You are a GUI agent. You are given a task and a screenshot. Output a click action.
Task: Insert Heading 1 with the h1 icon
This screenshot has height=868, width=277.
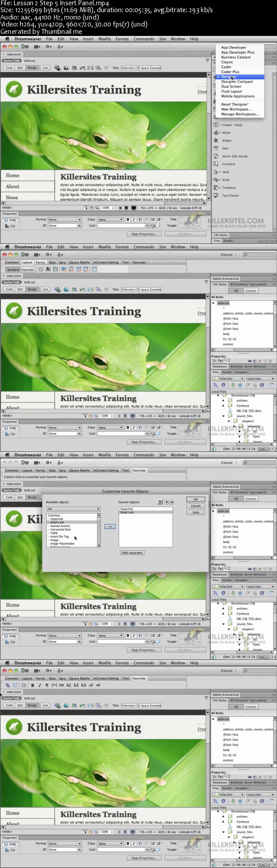pos(69,685)
